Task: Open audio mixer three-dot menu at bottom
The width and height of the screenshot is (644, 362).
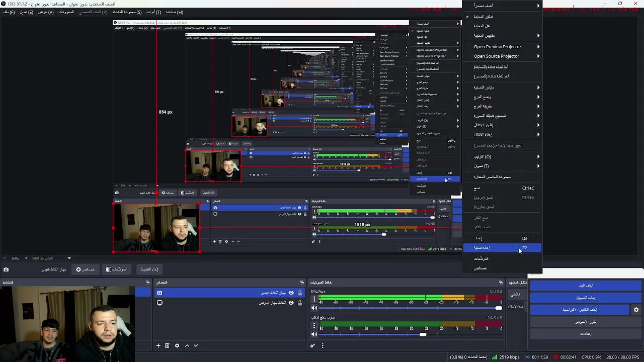Action: pyautogui.click(x=323, y=345)
